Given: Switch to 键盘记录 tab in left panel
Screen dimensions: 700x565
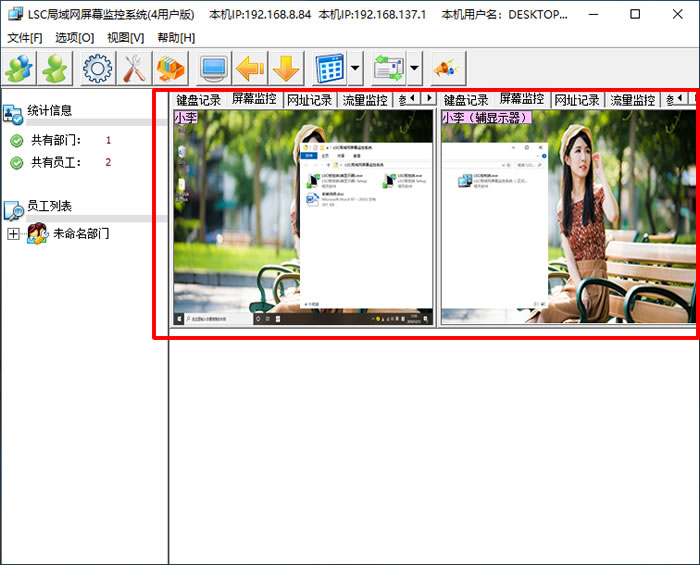Looking at the screenshot, I should pyautogui.click(x=198, y=100).
